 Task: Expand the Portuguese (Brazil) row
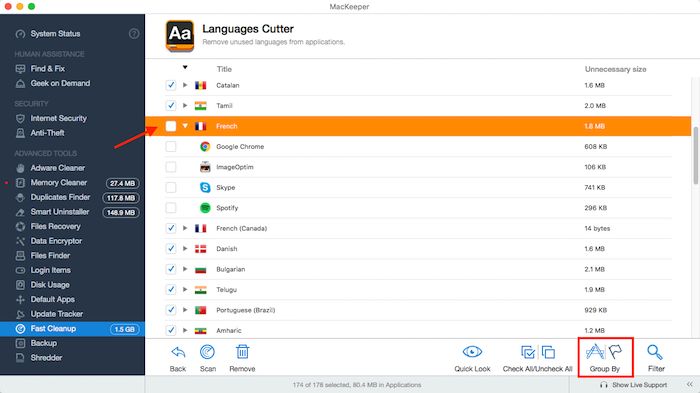click(185, 309)
